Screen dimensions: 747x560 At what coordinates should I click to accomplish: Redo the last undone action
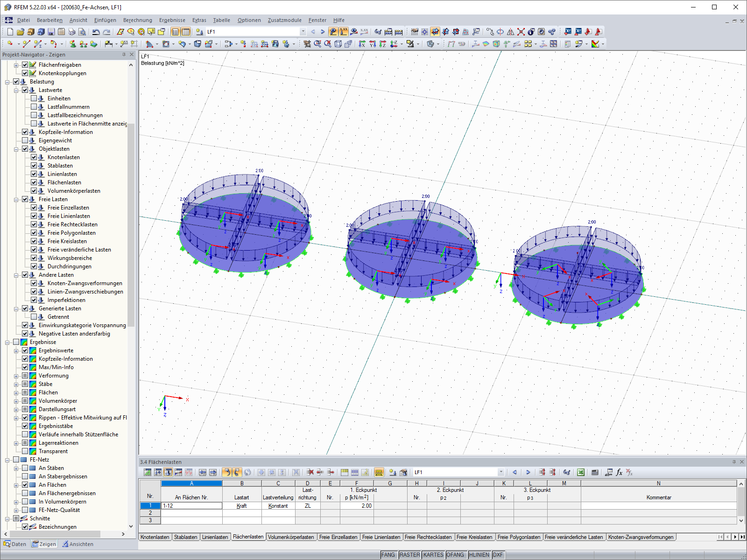coord(106,31)
